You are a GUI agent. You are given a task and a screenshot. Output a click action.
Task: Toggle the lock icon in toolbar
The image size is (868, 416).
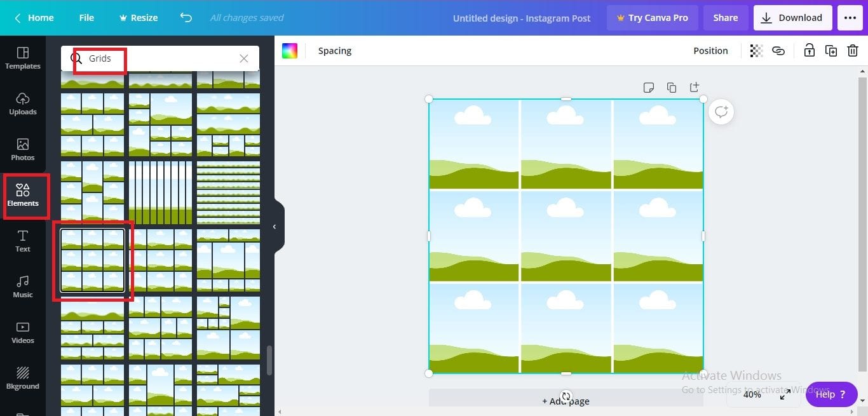pyautogui.click(x=809, y=51)
